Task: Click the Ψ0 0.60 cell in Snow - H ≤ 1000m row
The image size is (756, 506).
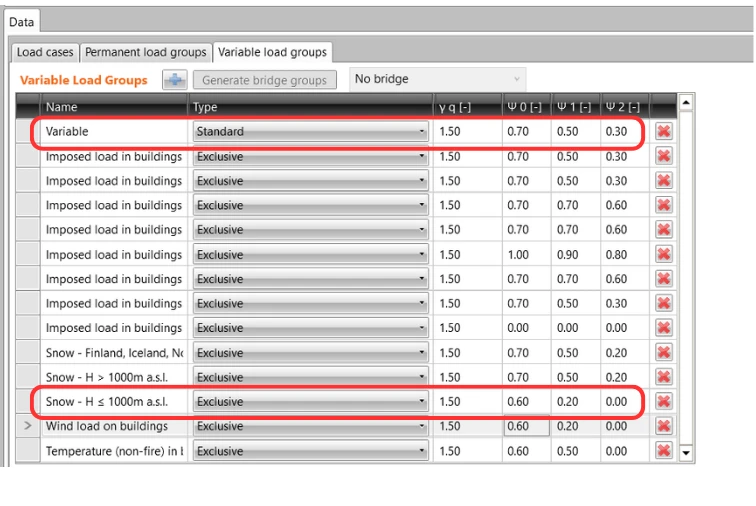Action: (526, 401)
